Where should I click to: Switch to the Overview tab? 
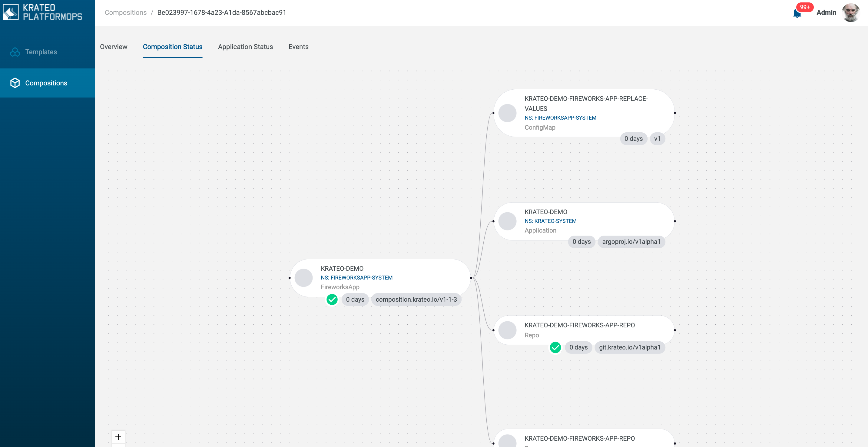point(114,47)
